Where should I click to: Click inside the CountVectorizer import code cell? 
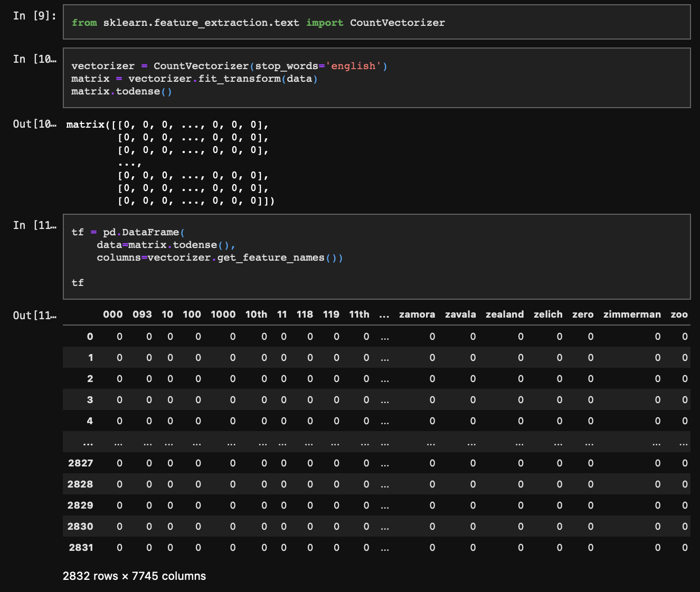pos(376,22)
